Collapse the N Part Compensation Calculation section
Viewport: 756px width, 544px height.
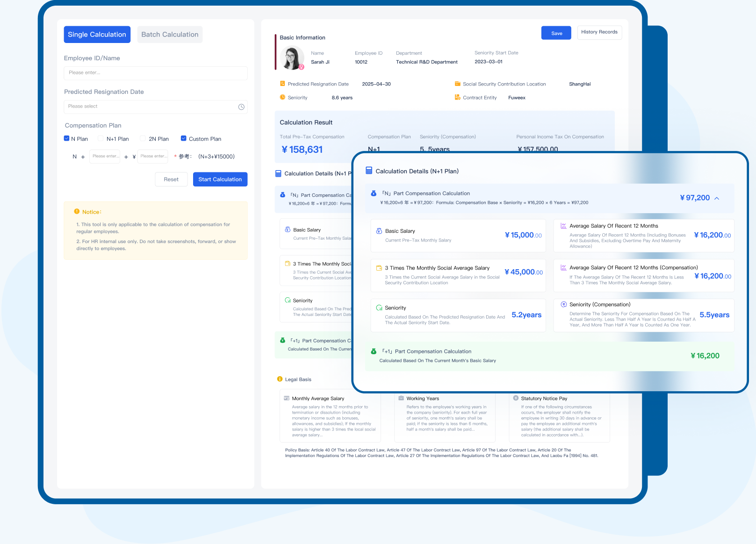point(717,198)
